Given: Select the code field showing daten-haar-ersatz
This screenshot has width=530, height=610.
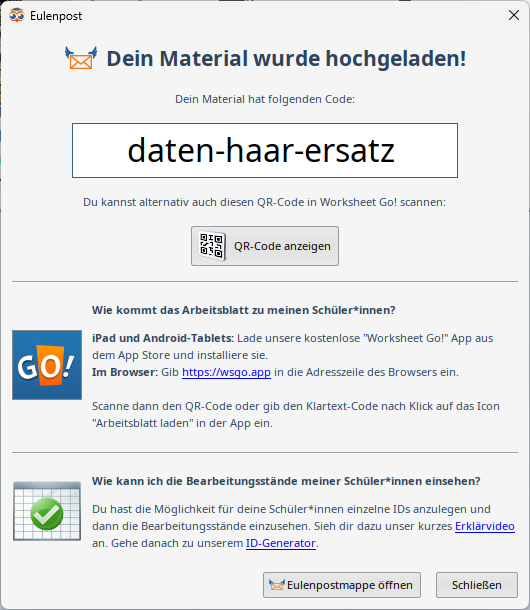Looking at the screenshot, I should coord(265,151).
